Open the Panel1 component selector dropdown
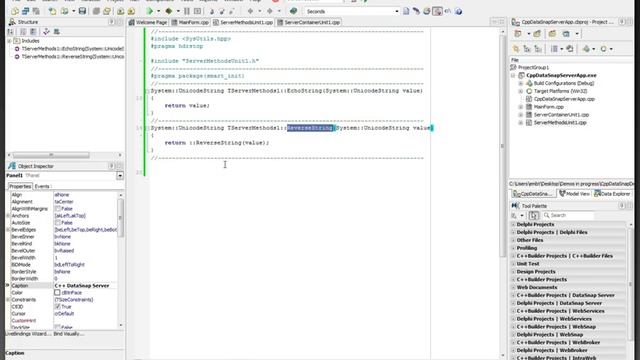 (120, 176)
